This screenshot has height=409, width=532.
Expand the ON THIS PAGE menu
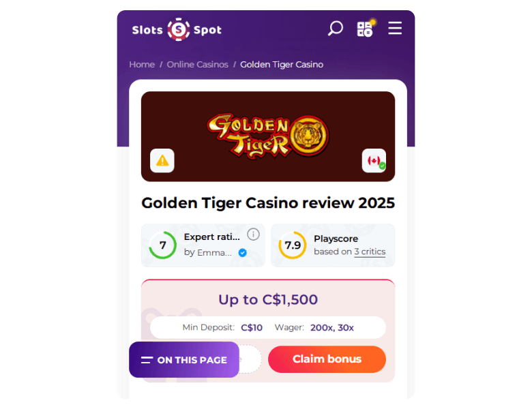pos(184,359)
